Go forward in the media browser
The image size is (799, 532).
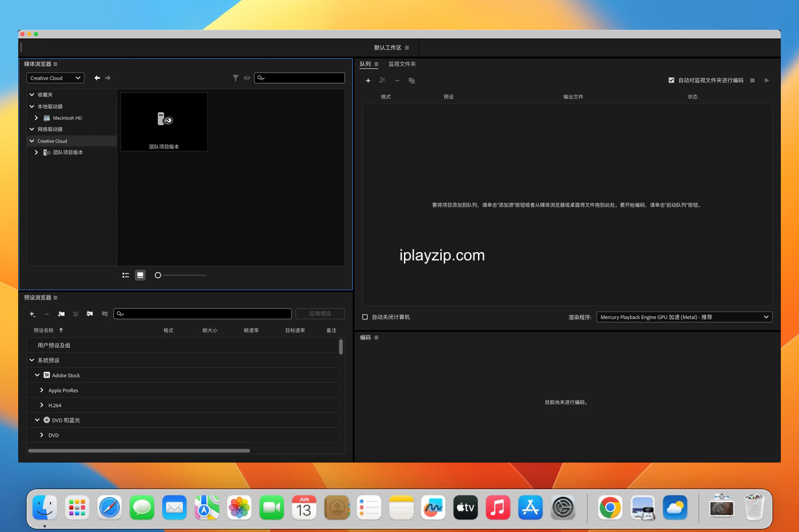click(108, 78)
